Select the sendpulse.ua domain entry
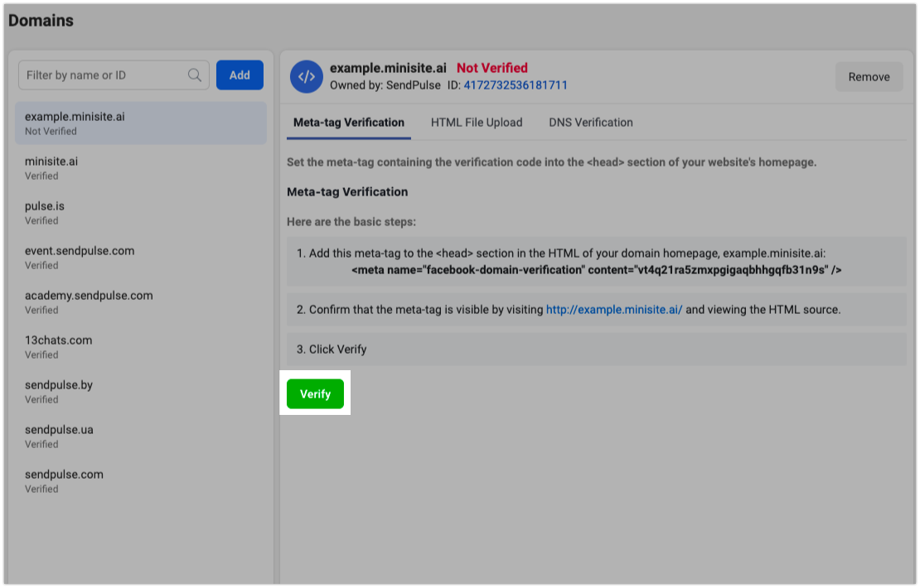 [x=141, y=436]
